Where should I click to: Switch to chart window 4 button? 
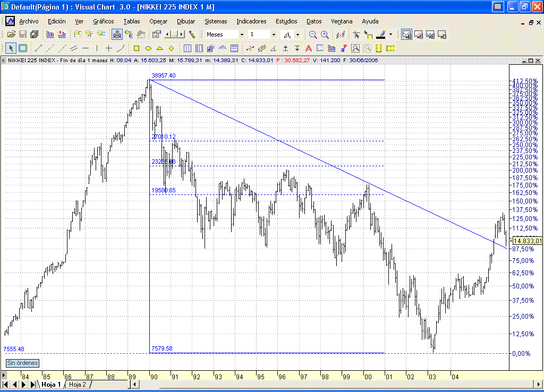click(x=442, y=35)
